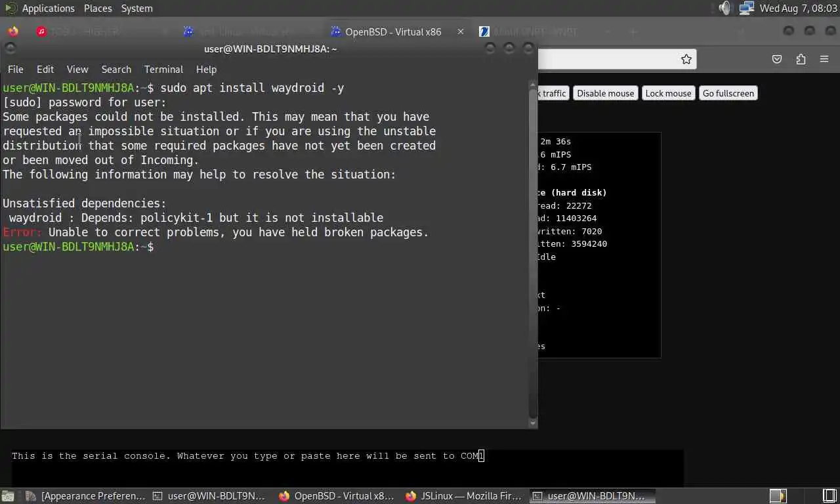
Task: Click the scroll-down arrow of the terminal scrollbar
Action: [533, 423]
